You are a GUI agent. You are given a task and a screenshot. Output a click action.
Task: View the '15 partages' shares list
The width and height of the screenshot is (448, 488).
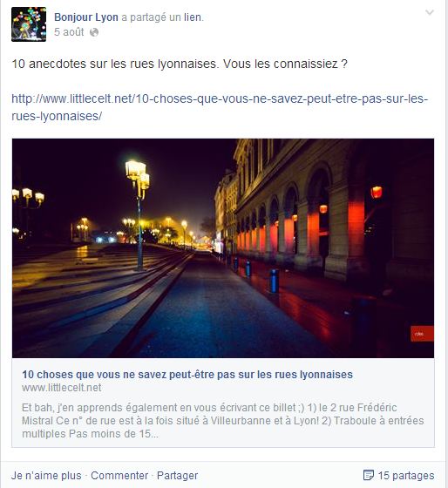(x=406, y=475)
